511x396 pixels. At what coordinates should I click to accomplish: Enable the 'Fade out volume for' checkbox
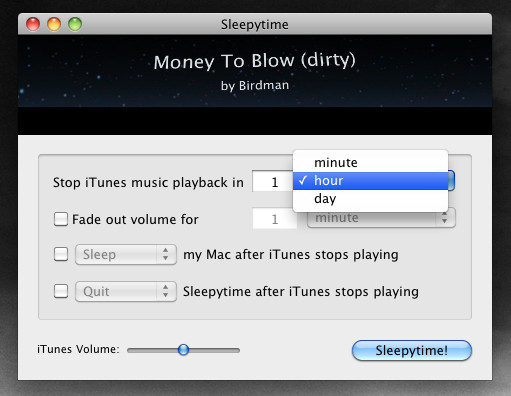point(61,219)
